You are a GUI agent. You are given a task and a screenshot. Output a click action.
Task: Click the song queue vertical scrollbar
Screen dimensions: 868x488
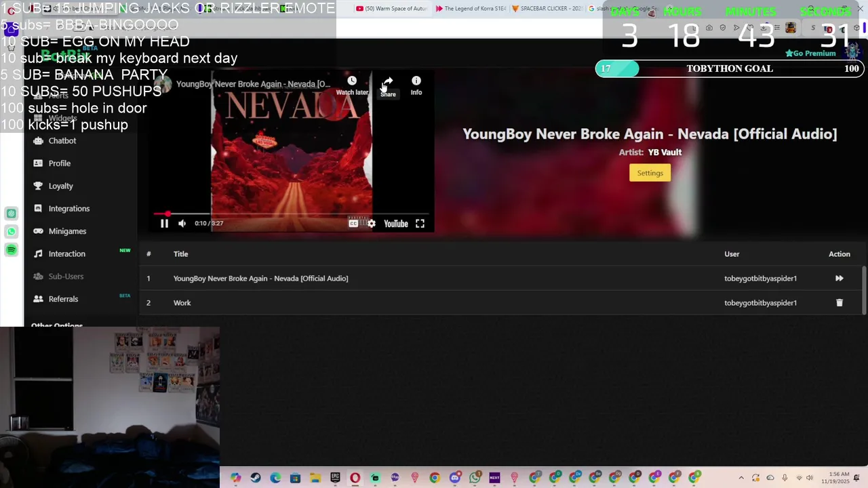tap(863, 289)
